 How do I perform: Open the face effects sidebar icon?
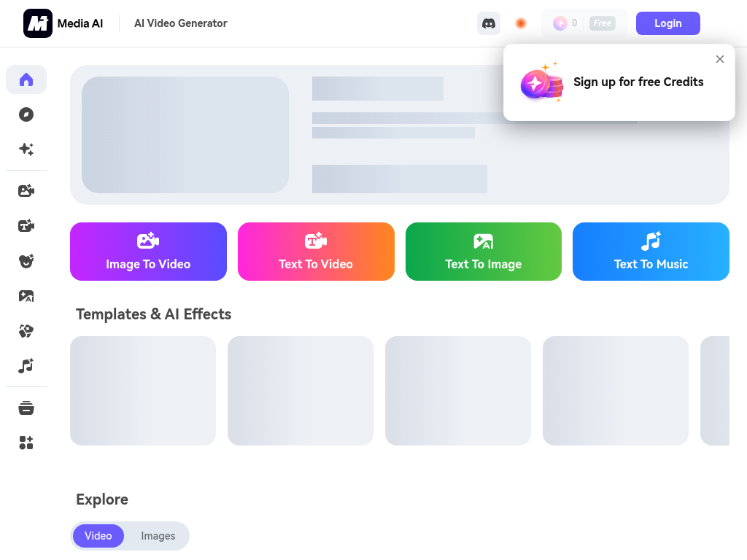26,261
